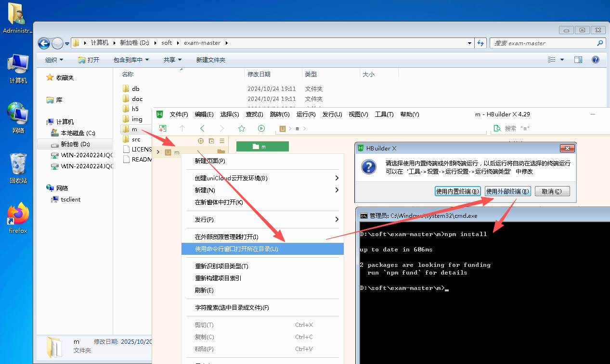Click the Explorer help question mark icon
Viewport: 610px width, 364px height.
tap(595, 60)
